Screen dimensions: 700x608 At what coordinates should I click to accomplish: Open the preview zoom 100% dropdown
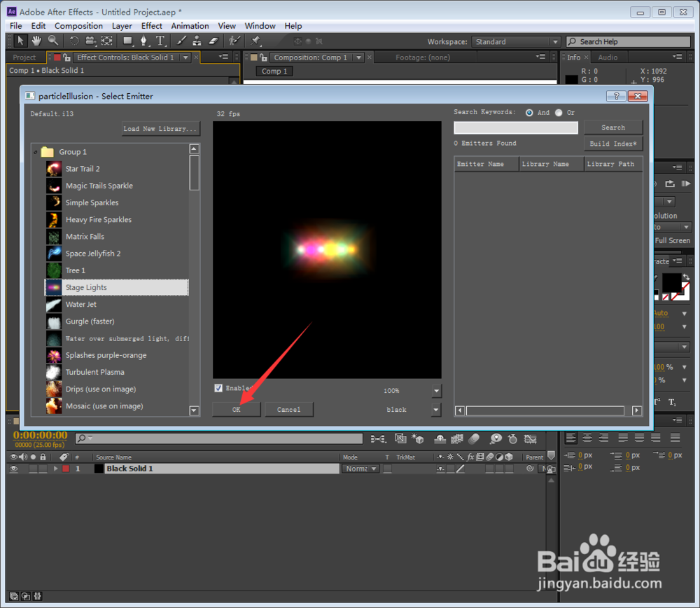tap(437, 391)
